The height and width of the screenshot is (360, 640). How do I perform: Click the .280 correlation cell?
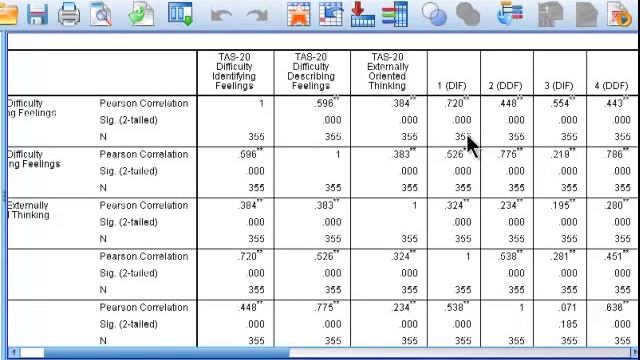[x=617, y=205]
